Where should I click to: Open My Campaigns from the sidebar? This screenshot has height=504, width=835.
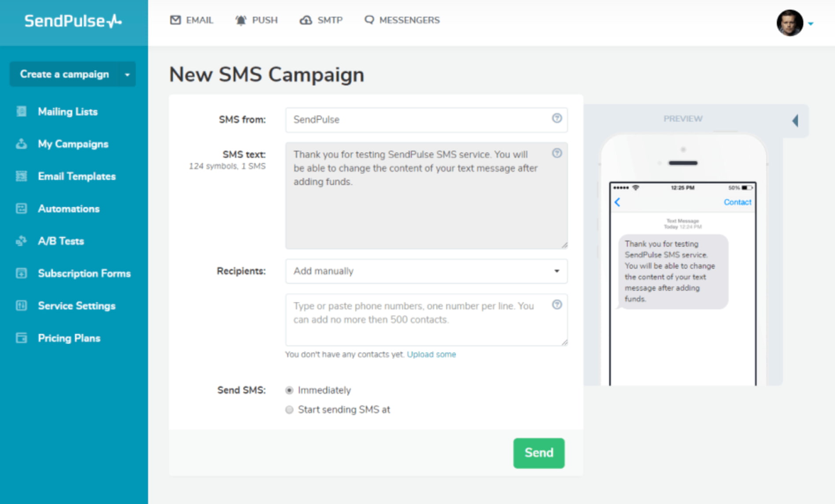pos(73,144)
